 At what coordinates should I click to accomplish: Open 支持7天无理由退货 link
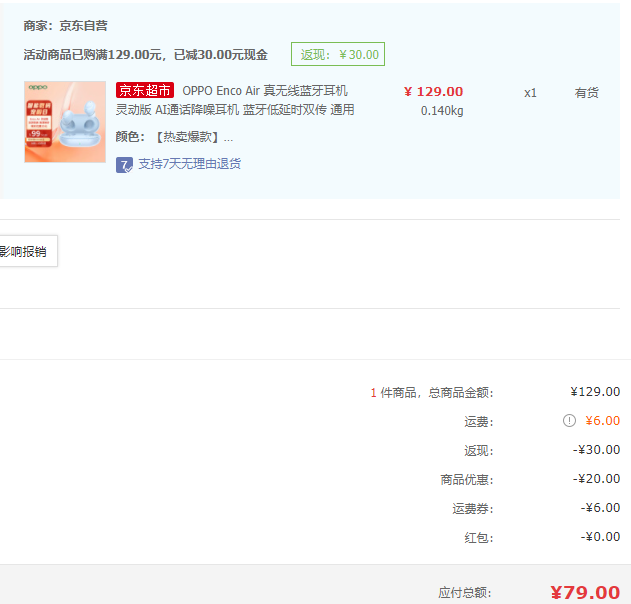tap(190, 164)
